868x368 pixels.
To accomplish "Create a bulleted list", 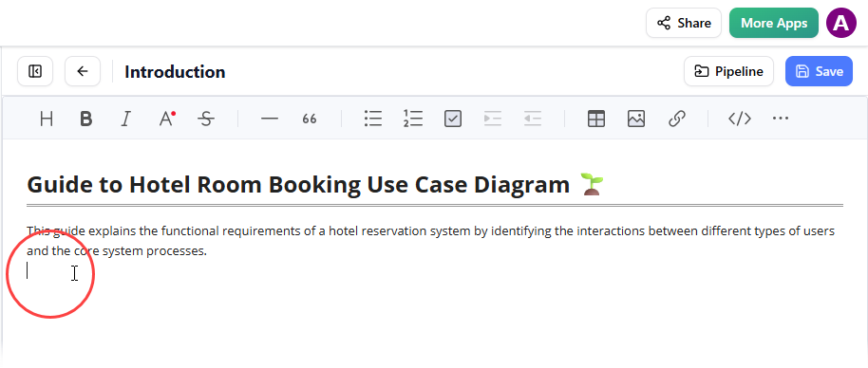I will click(373, 119).
